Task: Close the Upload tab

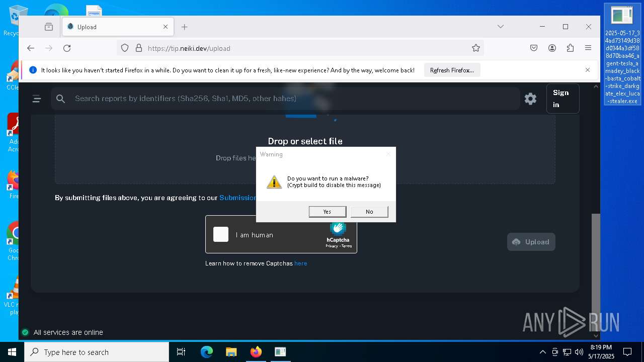Action: [166, 27]
